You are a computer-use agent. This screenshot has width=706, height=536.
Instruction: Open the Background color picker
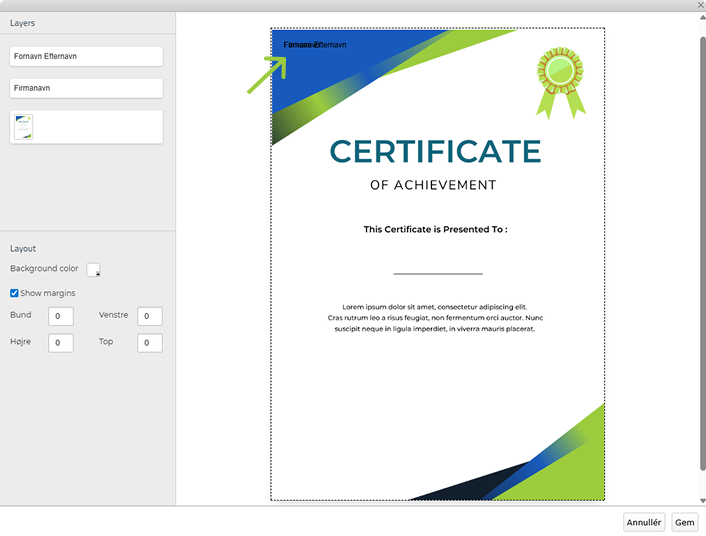pyautogui.click(x=94, y=270)
